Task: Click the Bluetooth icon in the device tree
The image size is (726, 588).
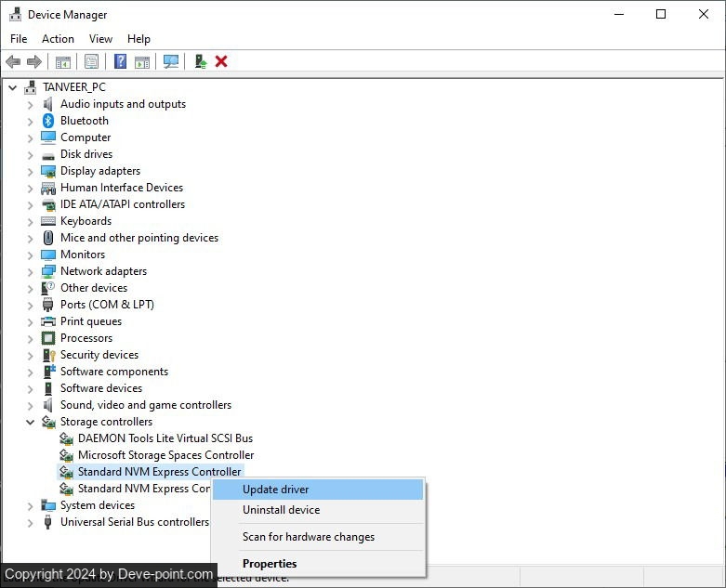Action: (x=48, y=121)
